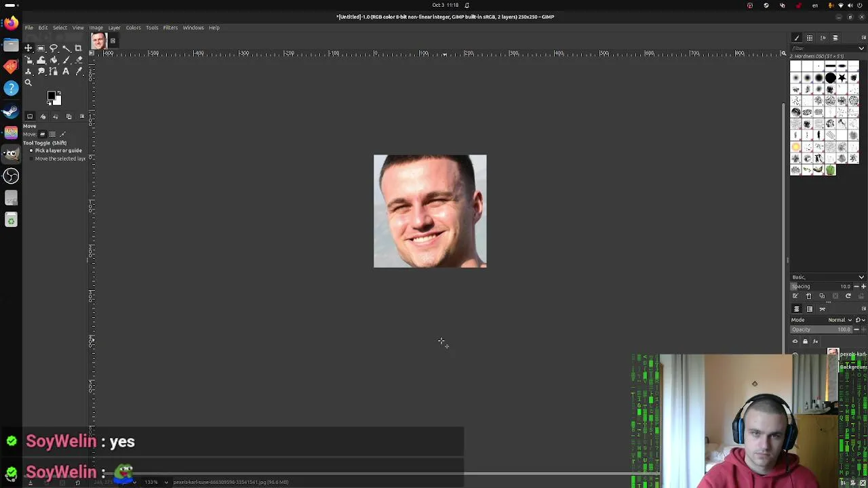868x488 pixels.
Task: Select the Rectangle Select tool
Action: (x=41, y=48)
